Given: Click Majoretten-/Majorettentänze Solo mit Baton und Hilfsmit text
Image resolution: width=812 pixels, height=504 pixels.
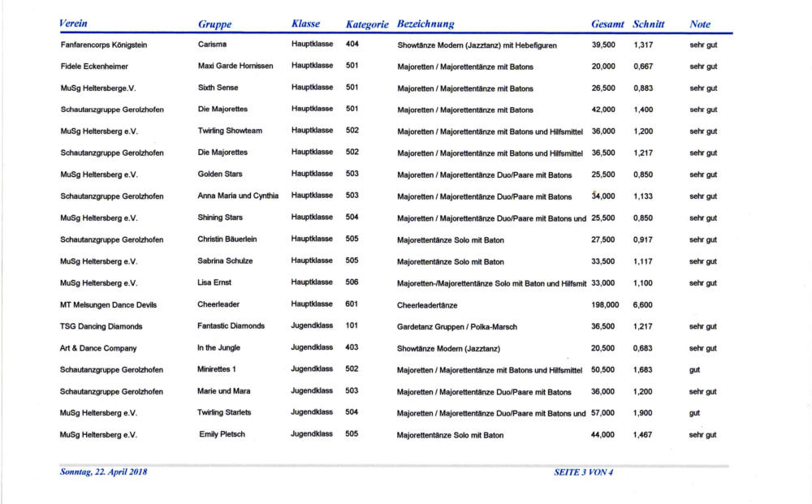Looking at the screenshot, I should 492,283.
